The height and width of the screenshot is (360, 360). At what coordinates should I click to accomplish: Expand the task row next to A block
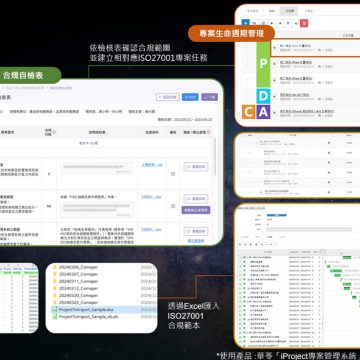274,112
